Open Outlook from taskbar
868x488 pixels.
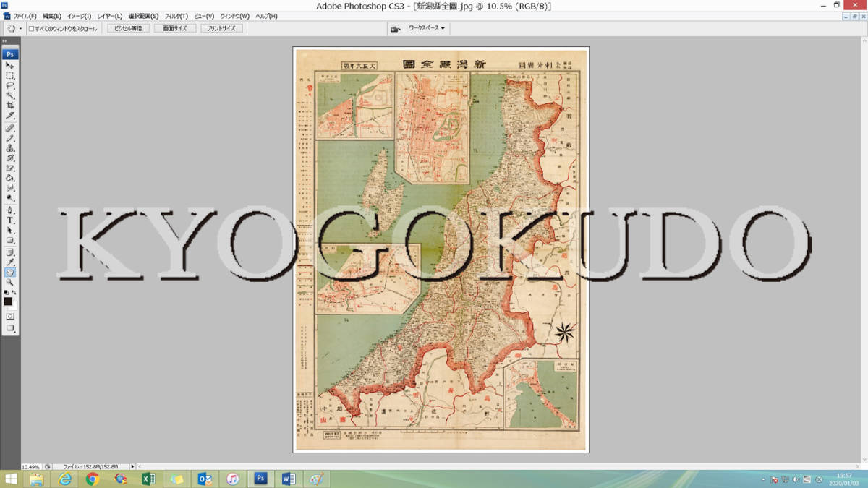[x=204, y=479]
